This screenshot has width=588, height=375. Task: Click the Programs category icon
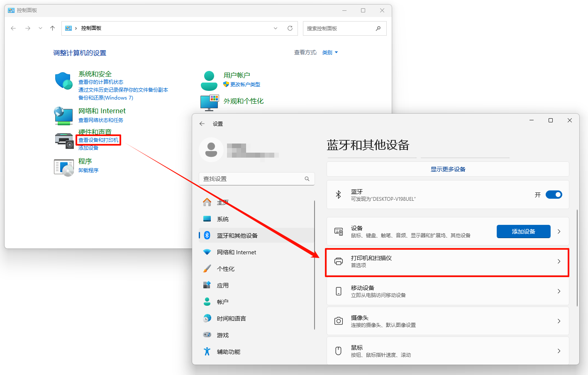pyautogui.click(x=63, y=167)
